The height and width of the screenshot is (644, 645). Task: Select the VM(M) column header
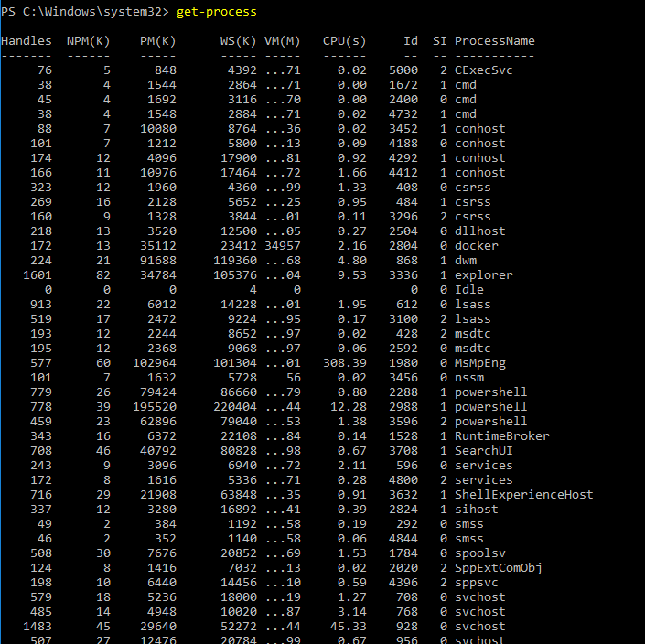pyautogui.click(x=282, y=41)
